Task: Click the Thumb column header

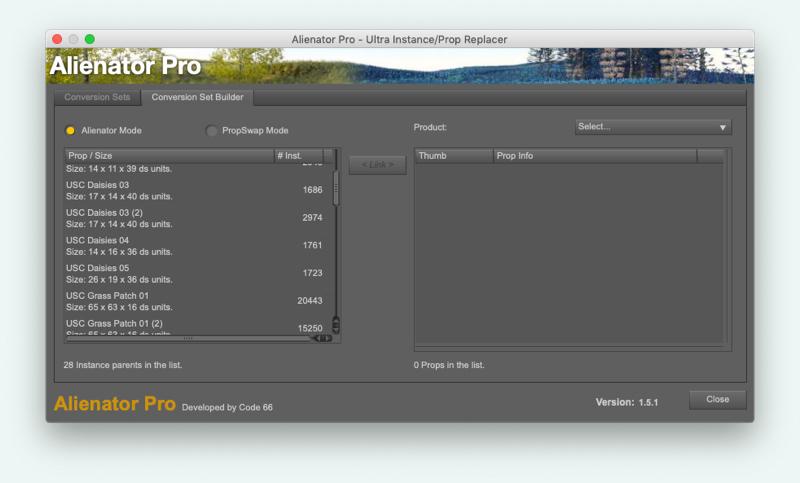Action: pyautogui.click(x=454, y=156)
